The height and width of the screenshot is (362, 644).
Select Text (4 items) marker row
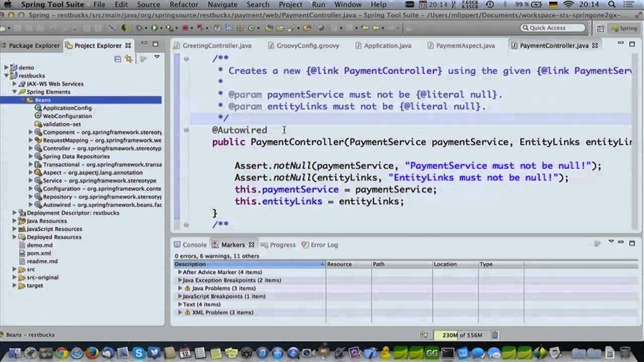coord(201,304)
